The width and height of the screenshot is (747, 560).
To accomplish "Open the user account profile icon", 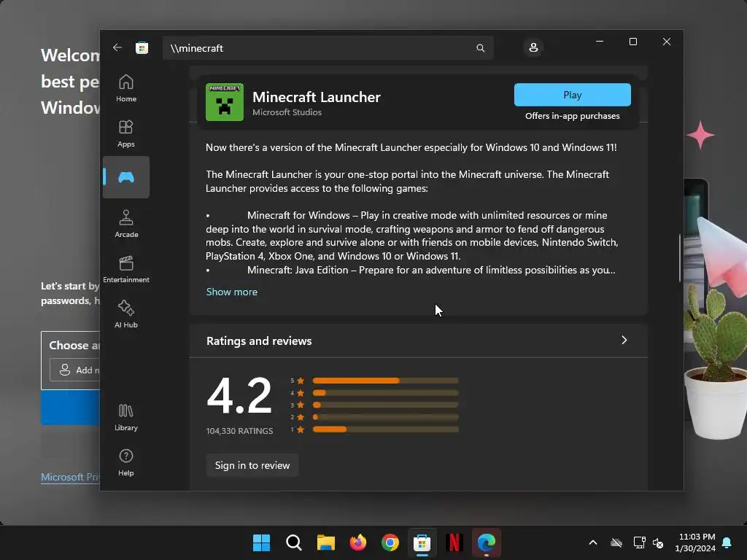I will coord(533,47).
